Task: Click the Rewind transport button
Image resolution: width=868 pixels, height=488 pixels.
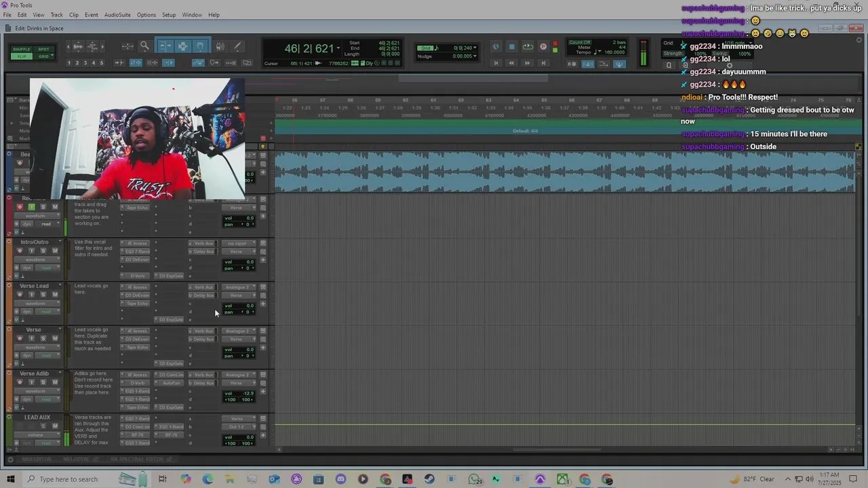Action: pos(511,63)
